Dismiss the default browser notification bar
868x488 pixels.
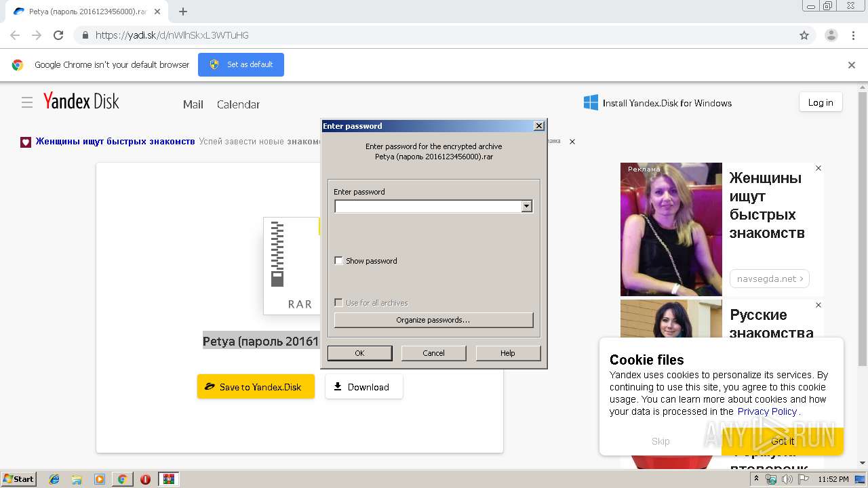[852, 65]
